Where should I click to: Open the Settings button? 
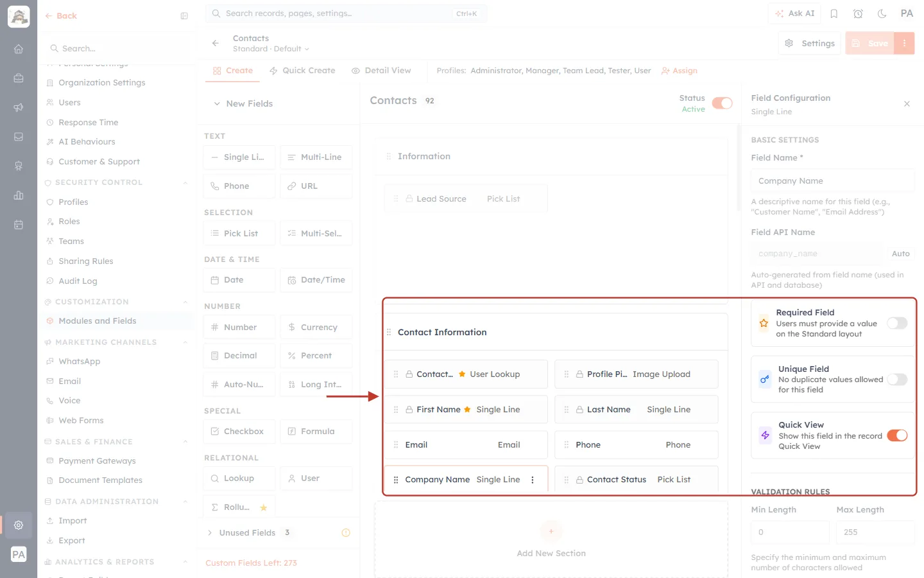(810, 43)
